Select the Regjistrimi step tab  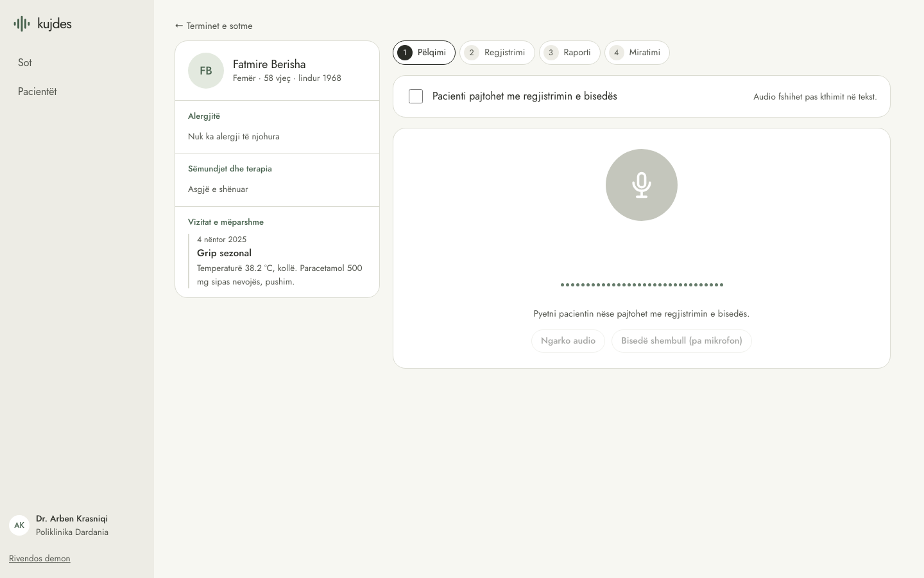(497, 53)
